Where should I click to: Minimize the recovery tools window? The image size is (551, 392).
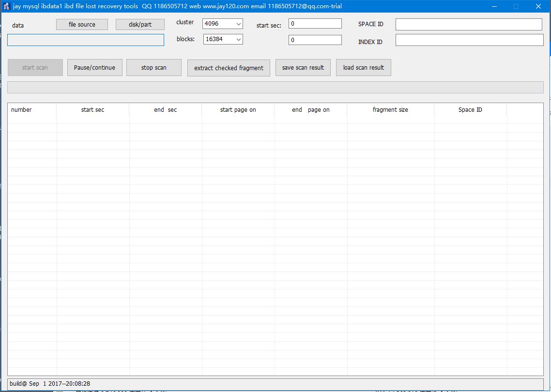pyautogui.click(x=494, y=6)
